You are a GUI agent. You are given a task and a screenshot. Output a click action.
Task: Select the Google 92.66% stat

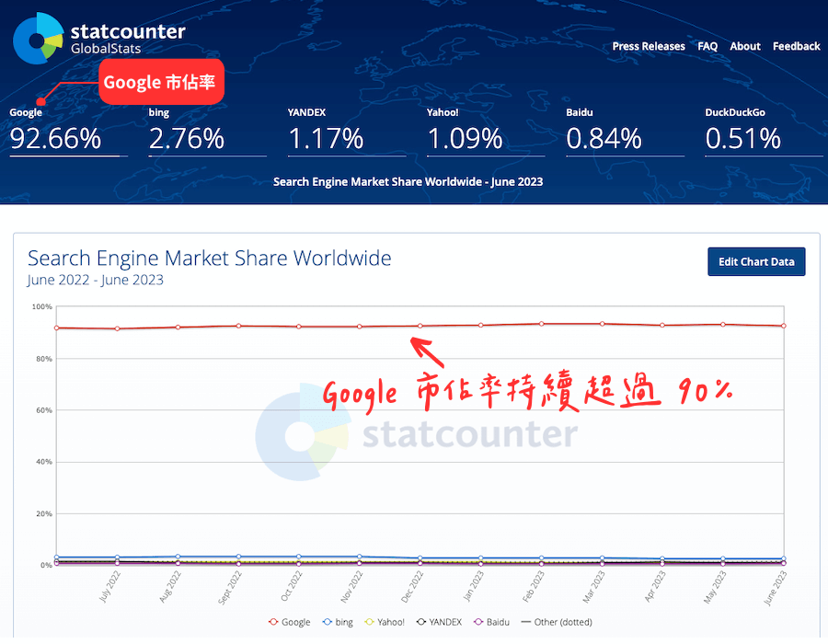click(68, 132)
